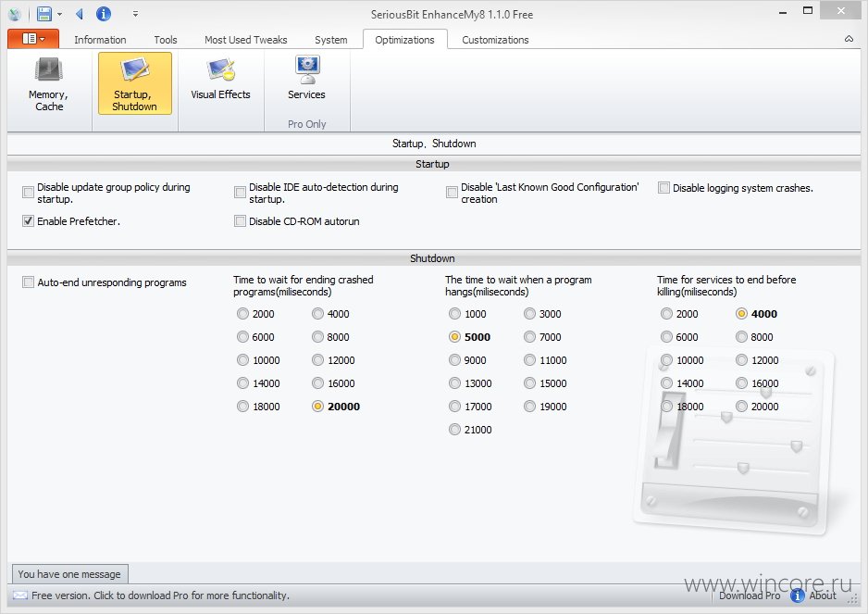
Task: Choose the 3000 hang time radio button
Action: pyautogui.click(x=529, y=314)
